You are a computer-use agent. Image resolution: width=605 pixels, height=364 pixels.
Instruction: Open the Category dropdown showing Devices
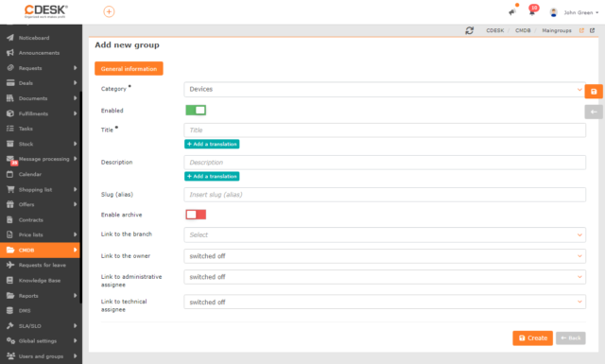(385, 89)
